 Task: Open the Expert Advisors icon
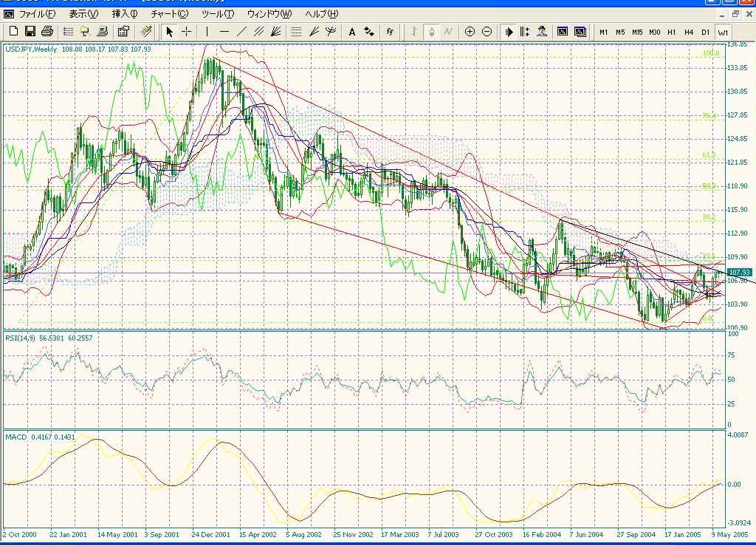point(543,31)
